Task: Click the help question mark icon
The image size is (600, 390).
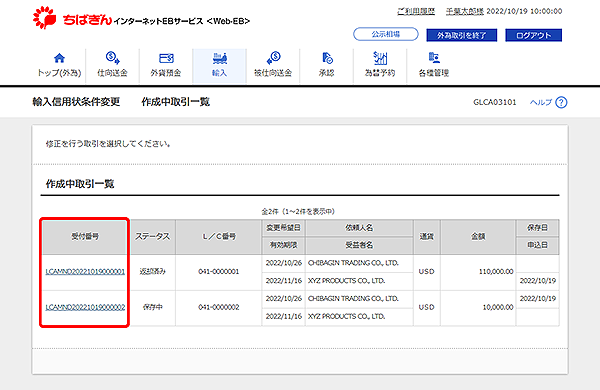Action: click(561, 103)
